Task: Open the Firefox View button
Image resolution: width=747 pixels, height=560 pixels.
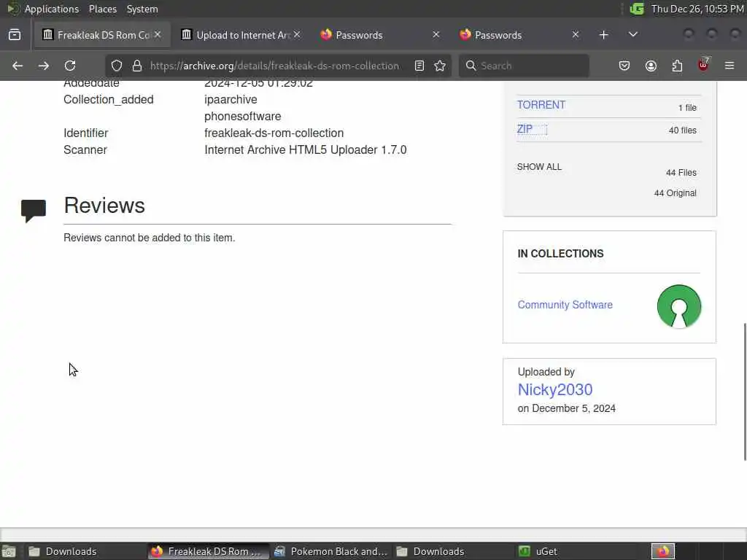Action: (x=15, y=35)
